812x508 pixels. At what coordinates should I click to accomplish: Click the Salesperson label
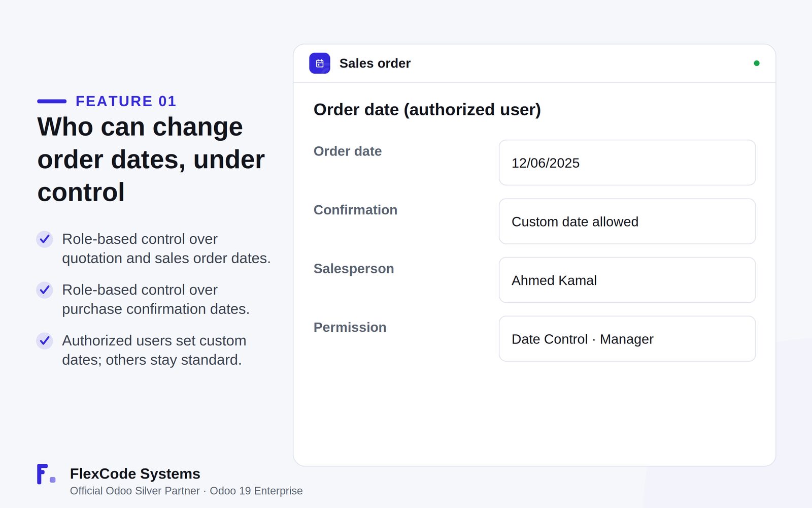click(354, 269)
